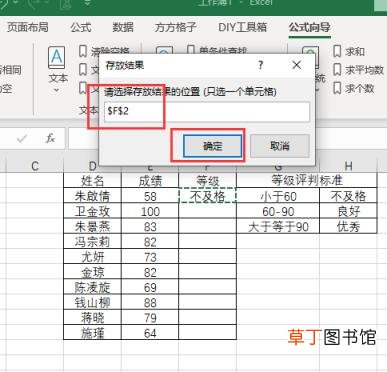Click the $F$2 result location input field
Image resolution: width=387 pixels, height=372 pixels.
tap(207, 111)
